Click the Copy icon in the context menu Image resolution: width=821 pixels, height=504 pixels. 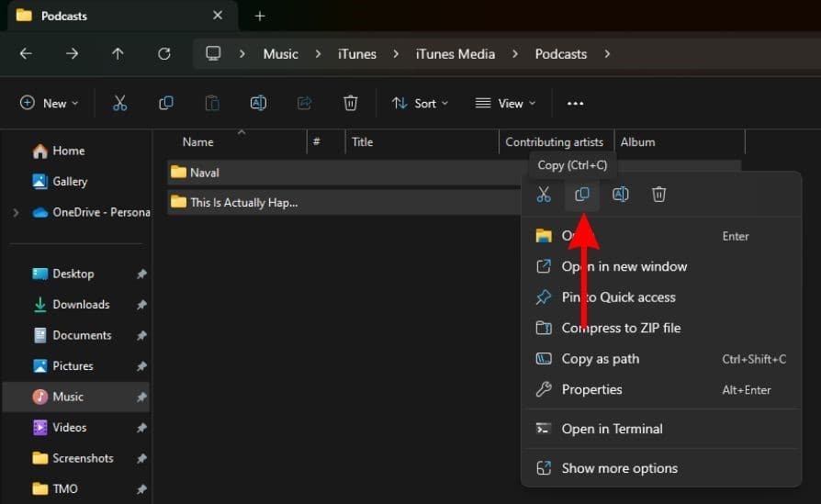pos(582,195)
